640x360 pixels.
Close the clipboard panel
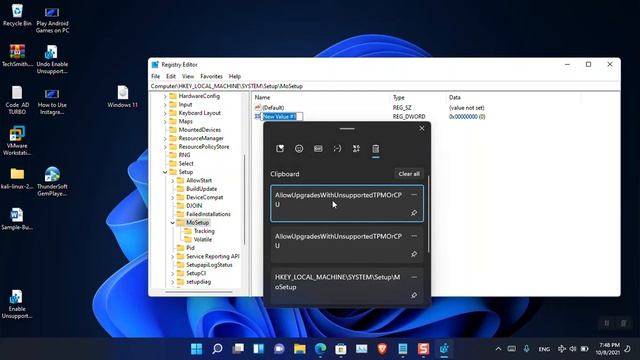(x=422, y=129)
